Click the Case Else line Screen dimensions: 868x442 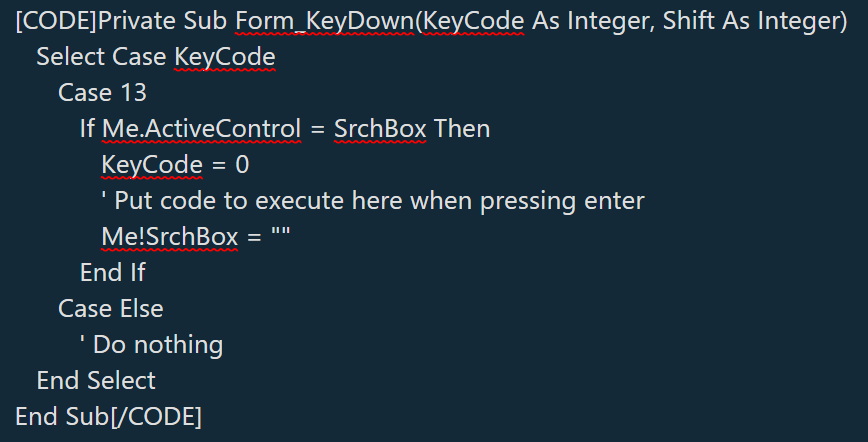point(110,309)
